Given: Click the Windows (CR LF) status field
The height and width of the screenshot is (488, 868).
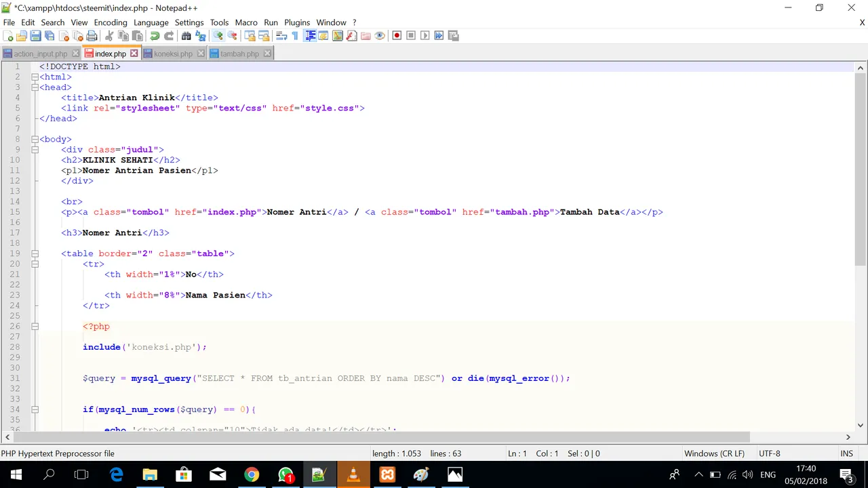Looking at the screenshot, I should tap(714, 453).
